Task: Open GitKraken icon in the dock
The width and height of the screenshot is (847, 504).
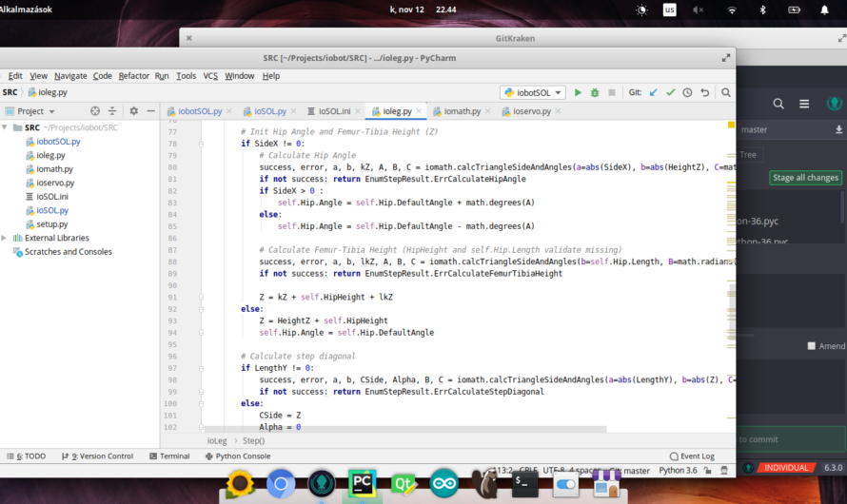Action: click(x=322, y=483)
